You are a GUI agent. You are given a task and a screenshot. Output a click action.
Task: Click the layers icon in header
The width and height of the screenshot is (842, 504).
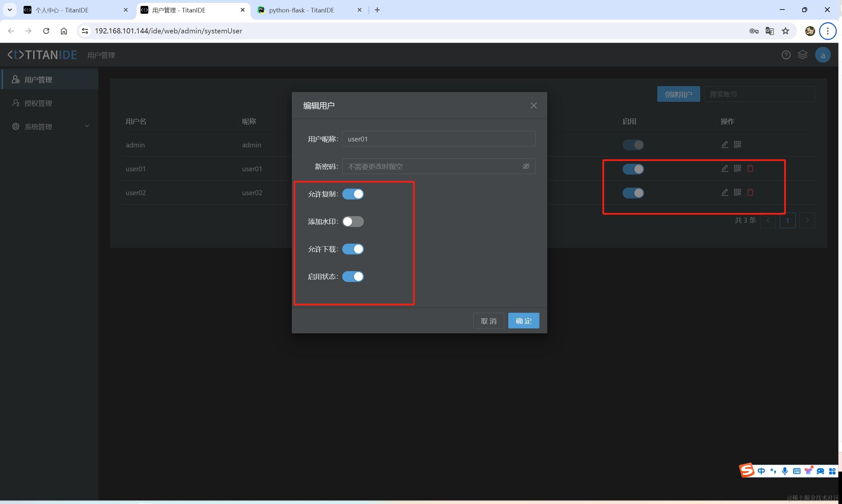(802, 55)
